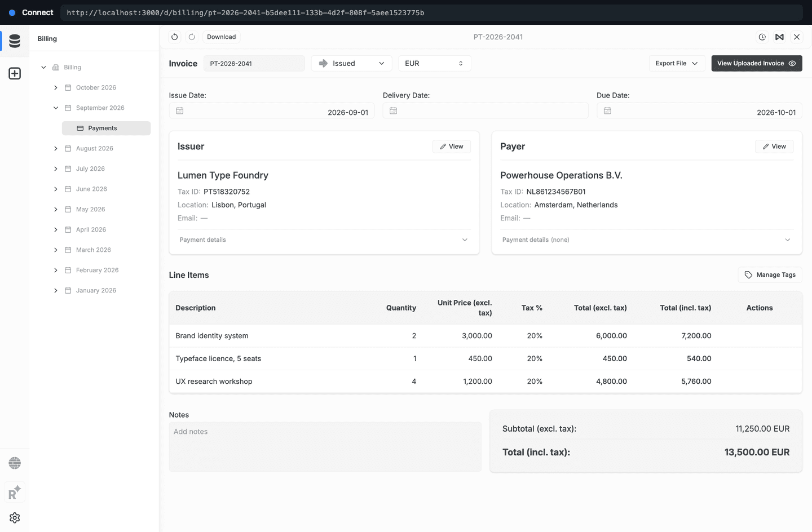The height and width of the screenshot is (532, 812).
Task: Click the invoice number field PT-2026-2041
Action: click(x=254, y=63)
